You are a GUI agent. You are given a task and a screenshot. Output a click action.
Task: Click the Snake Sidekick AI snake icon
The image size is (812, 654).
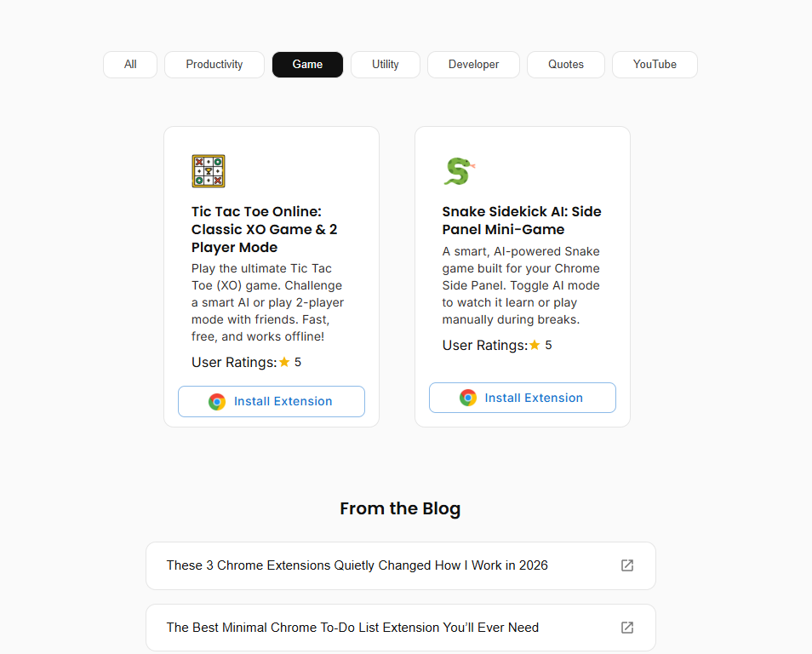pos(459,170)
